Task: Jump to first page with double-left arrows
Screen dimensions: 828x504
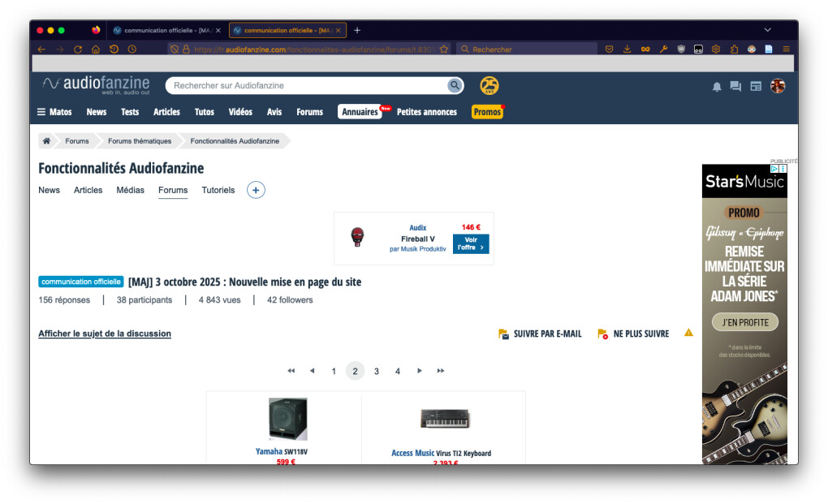Action: [x=291, y=371]
